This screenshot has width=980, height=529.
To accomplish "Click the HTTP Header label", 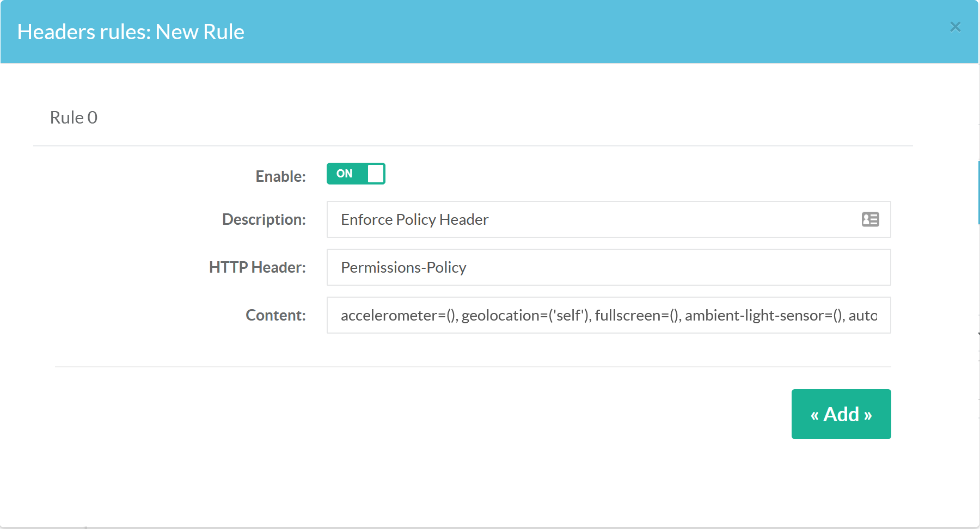I will (257, 267).
